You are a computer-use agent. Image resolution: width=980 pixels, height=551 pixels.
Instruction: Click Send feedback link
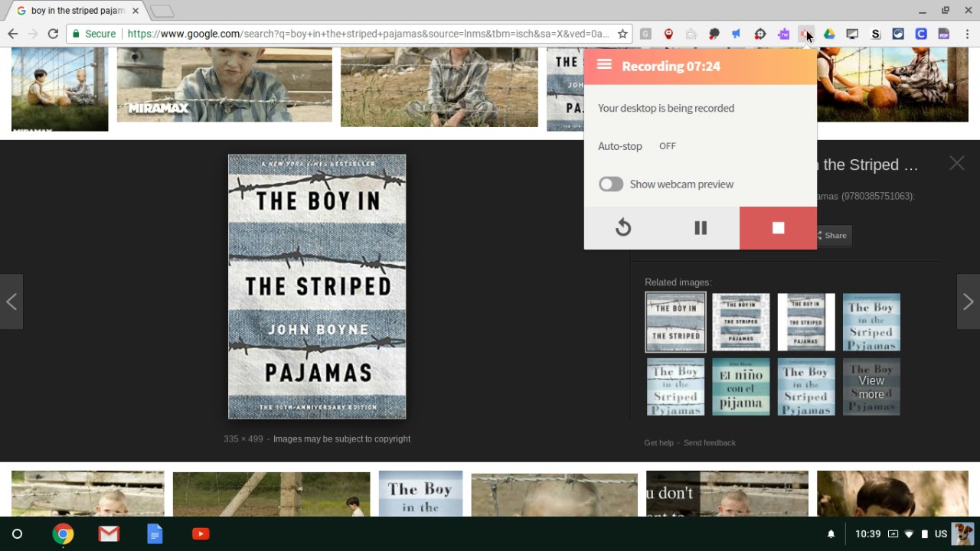click(x=709, y=442)
